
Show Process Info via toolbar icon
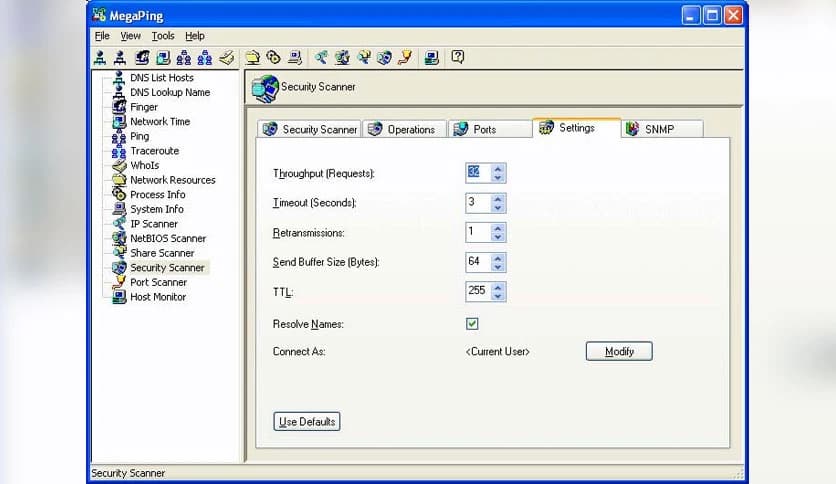click(274, 57)
